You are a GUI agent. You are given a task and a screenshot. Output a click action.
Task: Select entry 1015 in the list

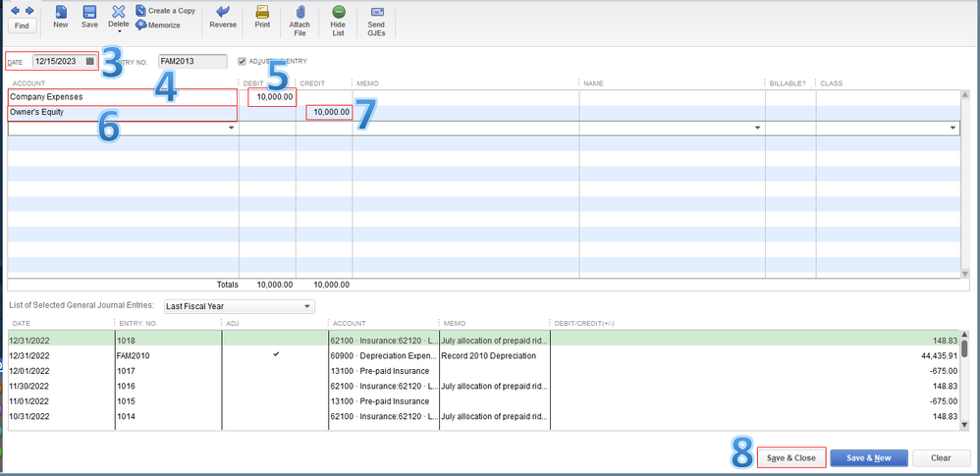click(483, 401)
